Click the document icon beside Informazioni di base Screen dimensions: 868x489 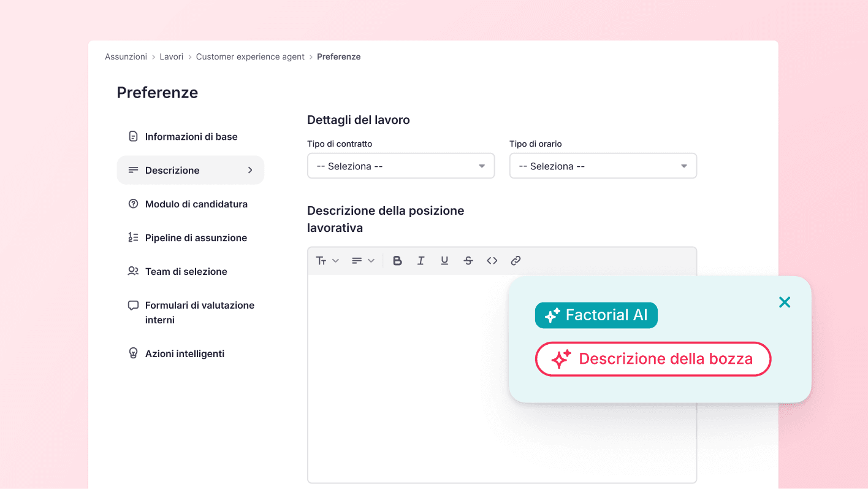[133, 136]
